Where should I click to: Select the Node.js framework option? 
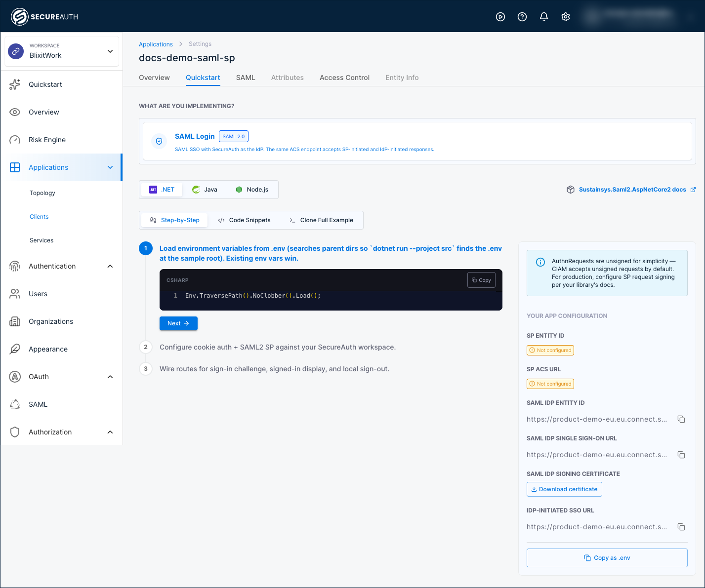252,190
